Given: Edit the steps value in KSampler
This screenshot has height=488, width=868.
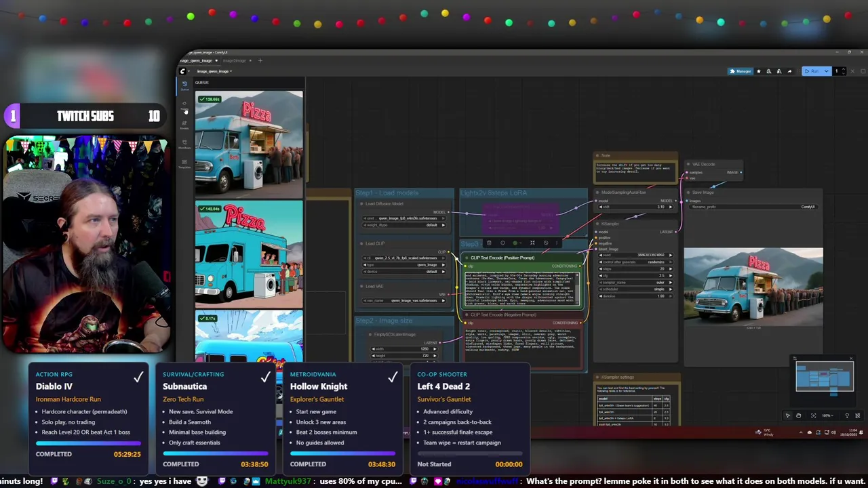Looking at the screenshot, I should click(x=635, y=268).
